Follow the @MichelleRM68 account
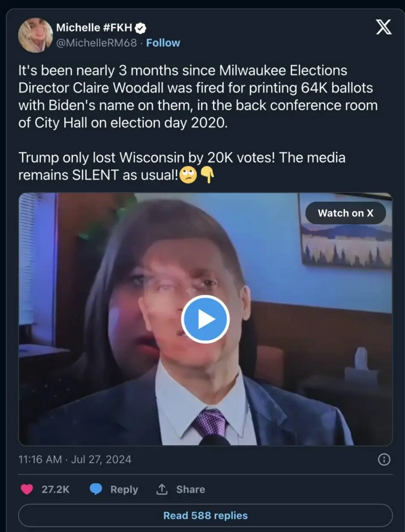Screen dimensions: 405x532 pyautogui.click(x=163, y=43)
